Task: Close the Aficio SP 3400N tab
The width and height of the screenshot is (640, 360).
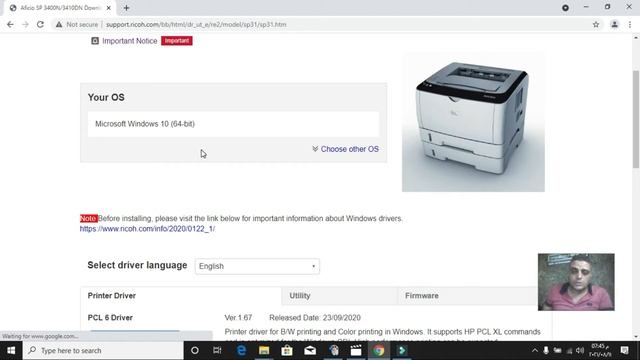Action: (109, 8)
